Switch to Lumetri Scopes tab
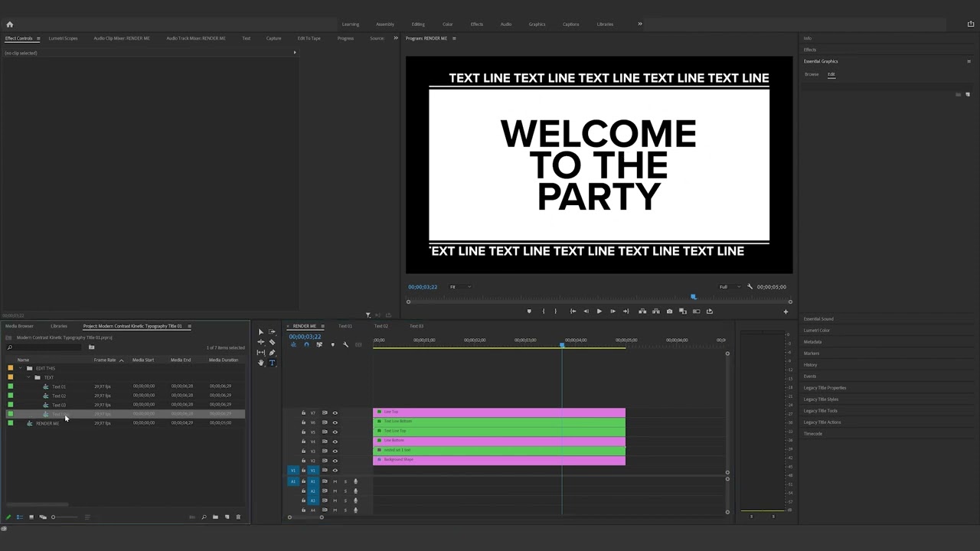The width and height of the screenshot is (980, 551). [x=63, y=38]
